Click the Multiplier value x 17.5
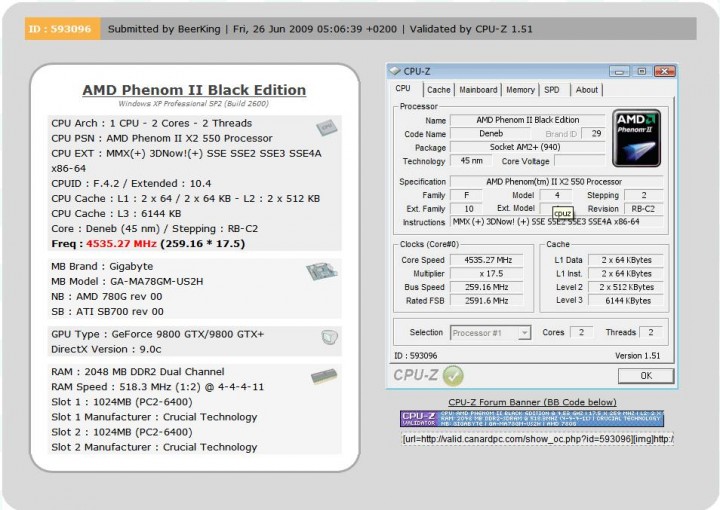Screen dimensions: 720x510 coord(487,274)
